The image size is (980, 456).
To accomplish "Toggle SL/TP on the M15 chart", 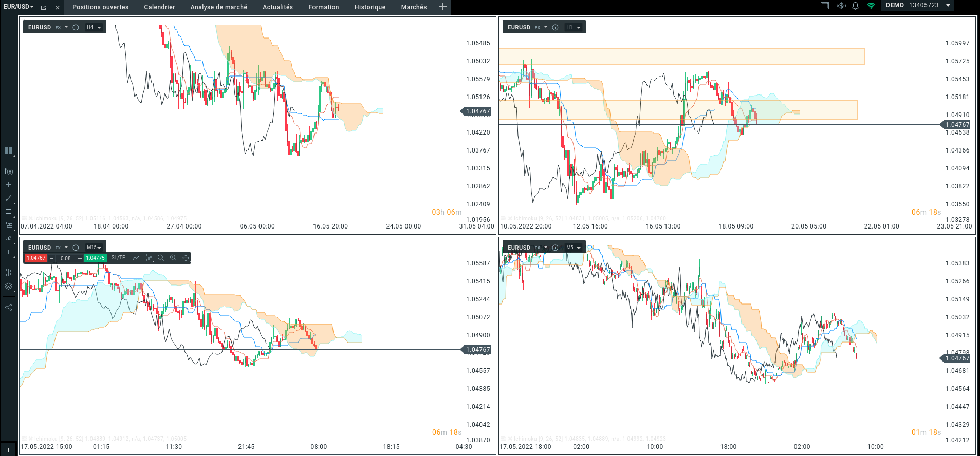I will (x=118, y=258).
